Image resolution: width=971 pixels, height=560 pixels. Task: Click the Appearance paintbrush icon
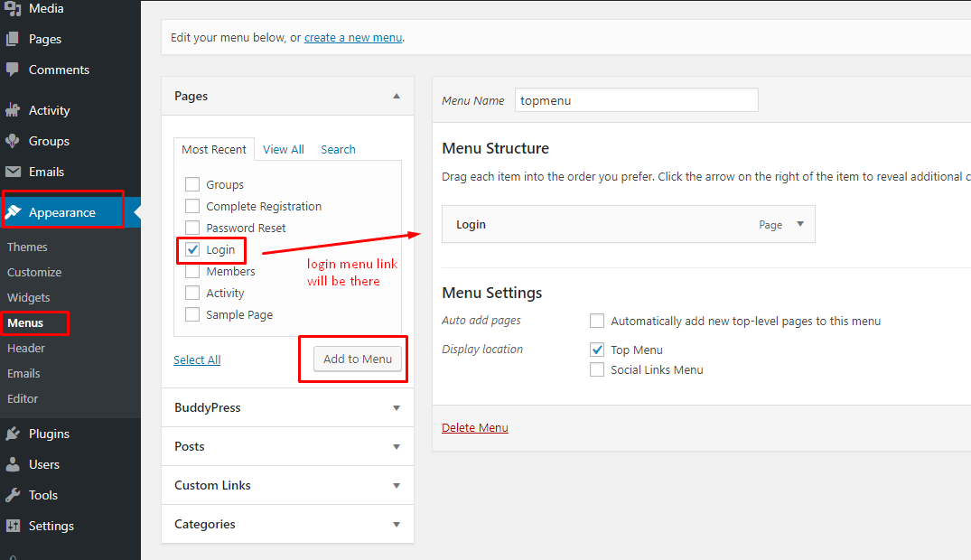point(13,212)
